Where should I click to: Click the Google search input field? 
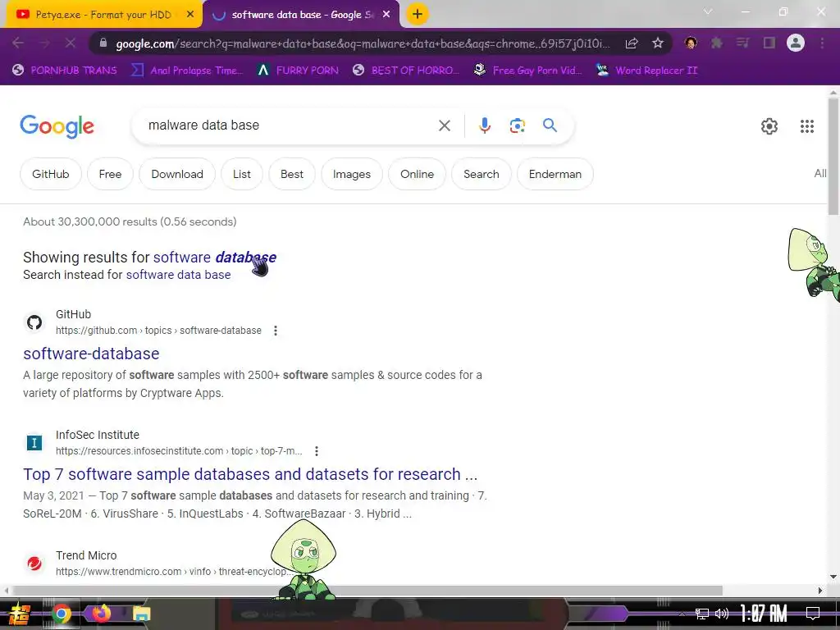pyautogui.click(x=290, y=126)
